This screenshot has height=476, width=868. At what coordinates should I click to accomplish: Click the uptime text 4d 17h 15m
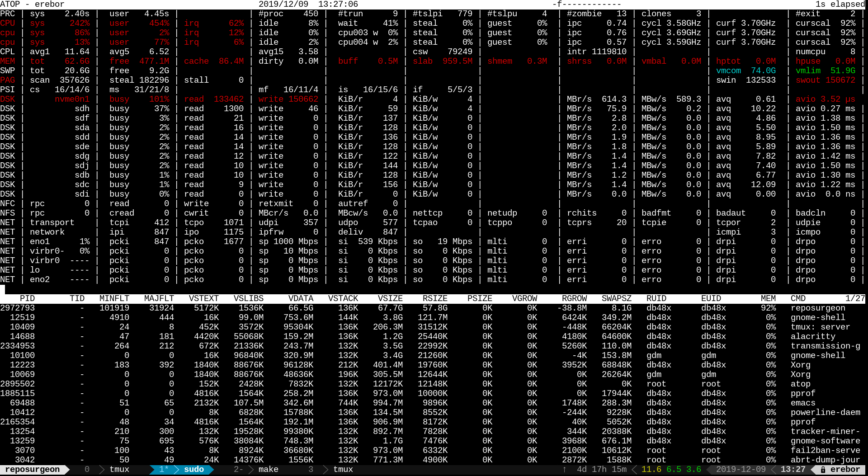[x=602, y=470]
